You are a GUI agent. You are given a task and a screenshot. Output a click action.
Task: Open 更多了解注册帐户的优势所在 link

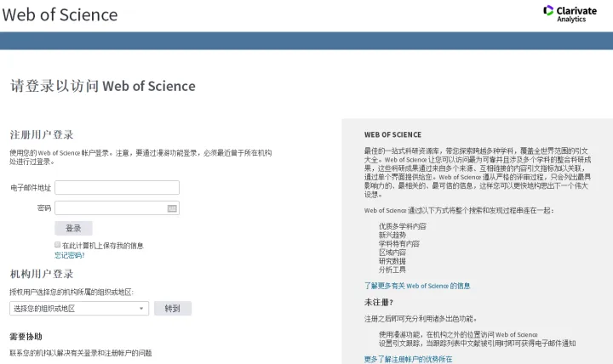[x=408, y=359]
